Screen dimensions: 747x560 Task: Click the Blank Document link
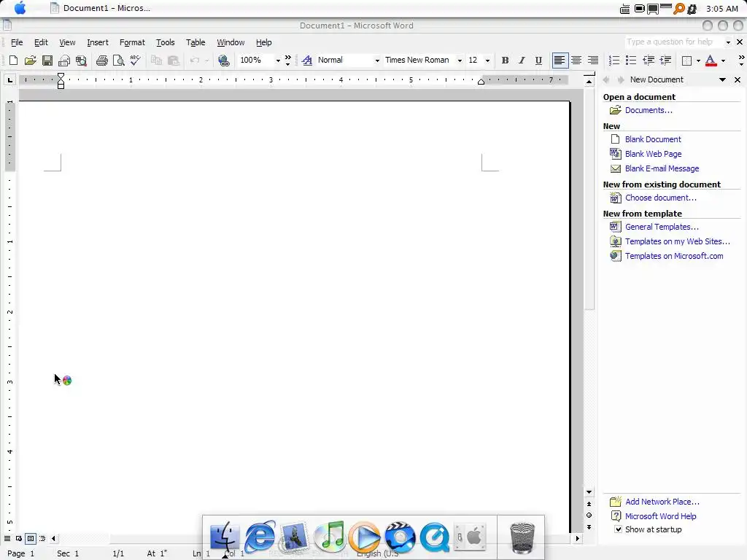point(653,139)
